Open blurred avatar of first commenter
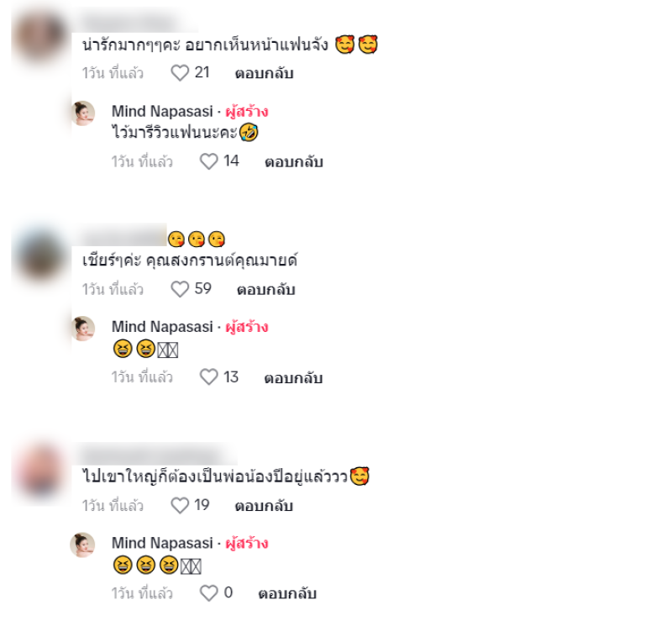672x621 pixels. (39, 37)
